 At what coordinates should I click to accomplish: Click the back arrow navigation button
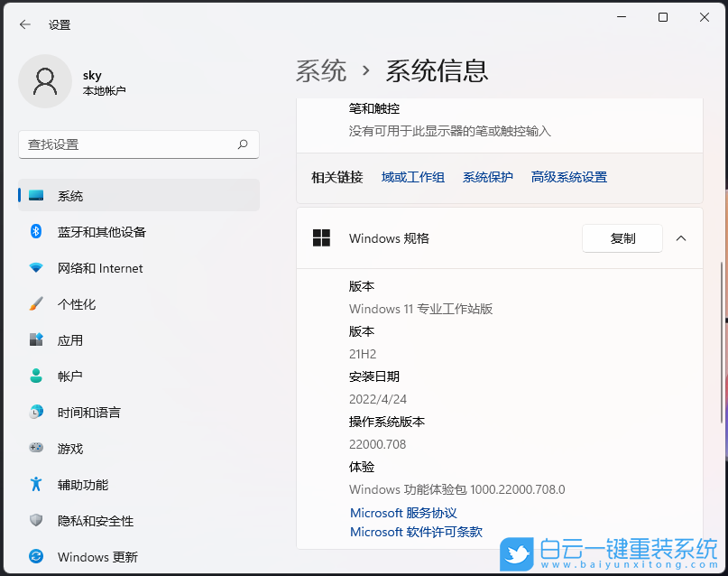(24, 24)
